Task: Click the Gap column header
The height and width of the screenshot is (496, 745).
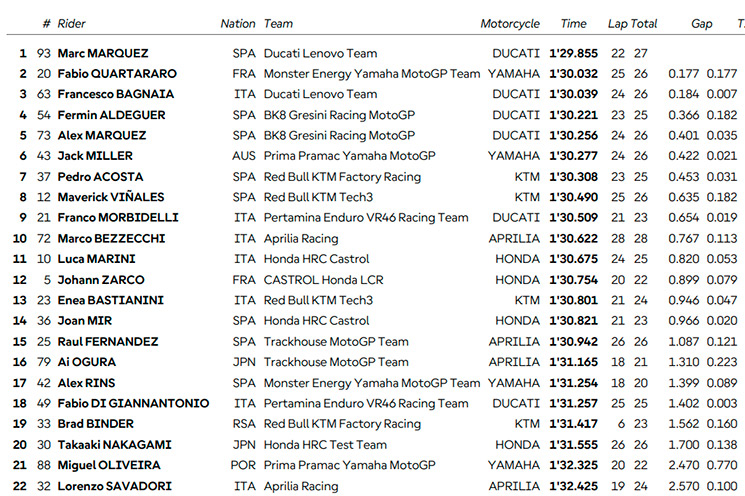Action: pos(701,24)
